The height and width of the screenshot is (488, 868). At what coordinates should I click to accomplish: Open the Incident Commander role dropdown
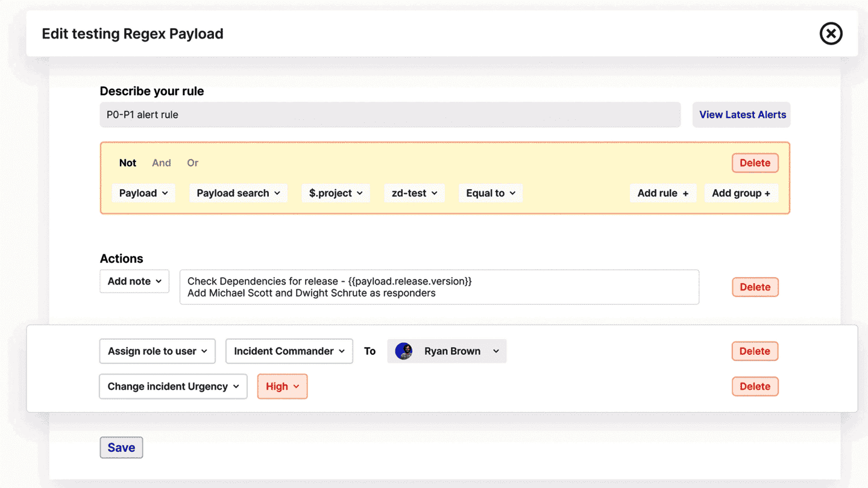tap(289, 351)
